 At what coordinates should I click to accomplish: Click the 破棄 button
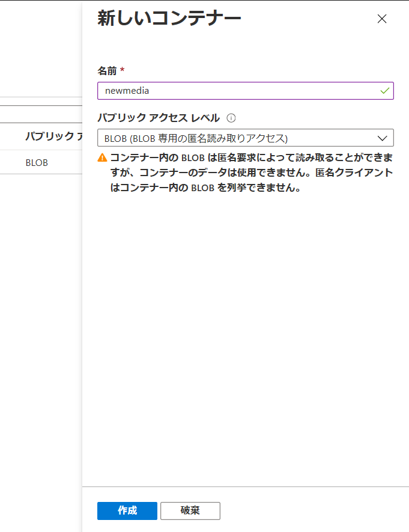[x=190, y=510]
